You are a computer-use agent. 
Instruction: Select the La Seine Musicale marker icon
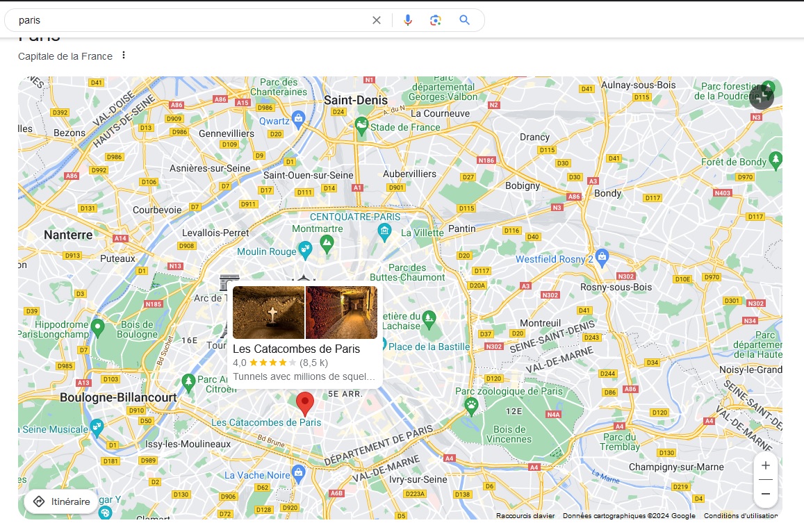(97, 427)
